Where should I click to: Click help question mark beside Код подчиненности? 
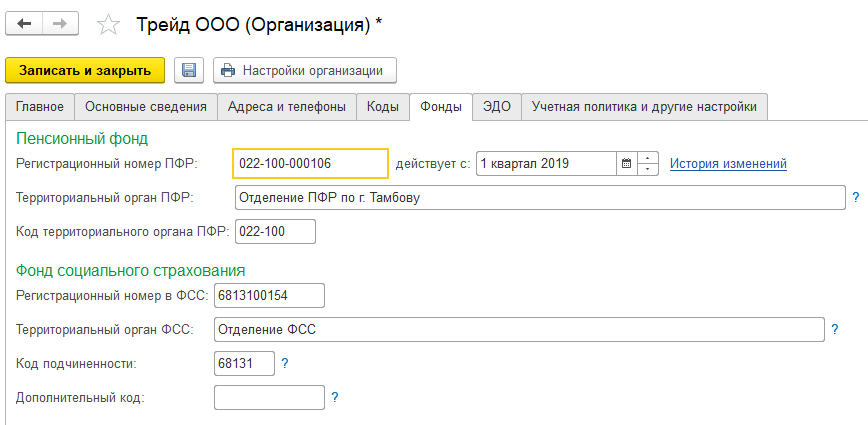[x=285, y=364]
